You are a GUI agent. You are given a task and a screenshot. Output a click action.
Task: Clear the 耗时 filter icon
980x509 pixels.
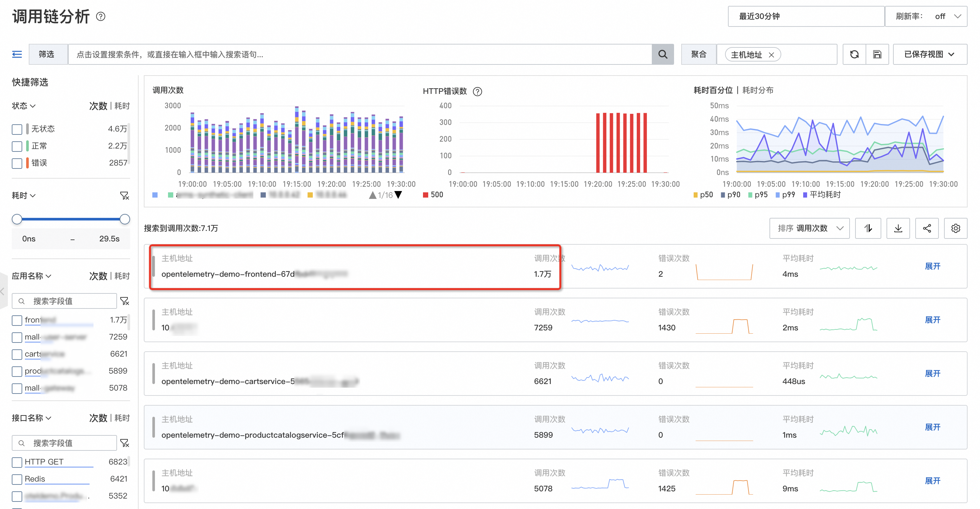[125, 196]
